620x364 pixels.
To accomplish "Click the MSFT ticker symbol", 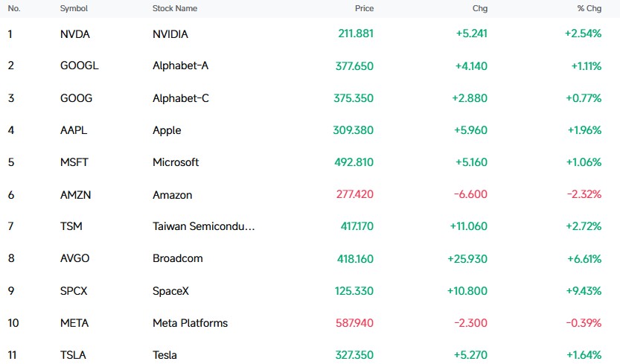I will click(74, 162).
